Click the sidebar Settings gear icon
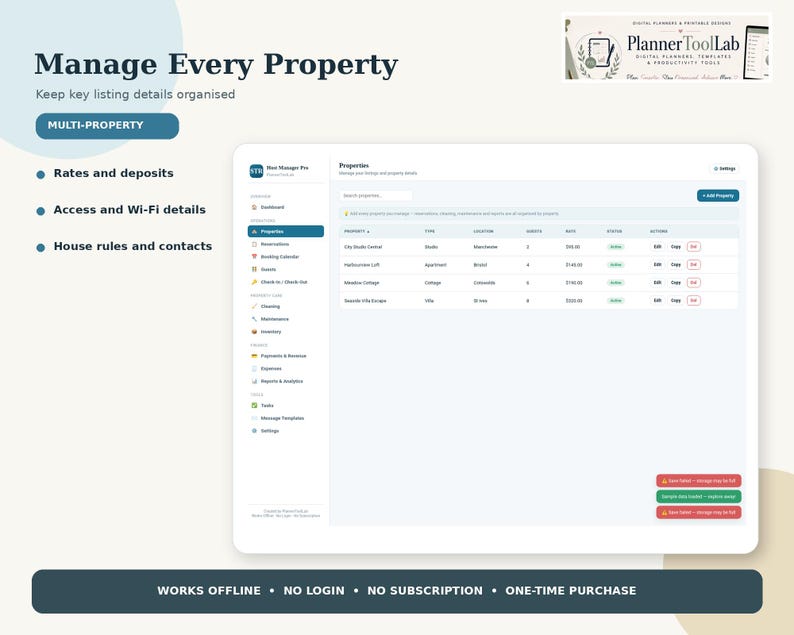Screen dimensions: 794x635 (254, 431)
